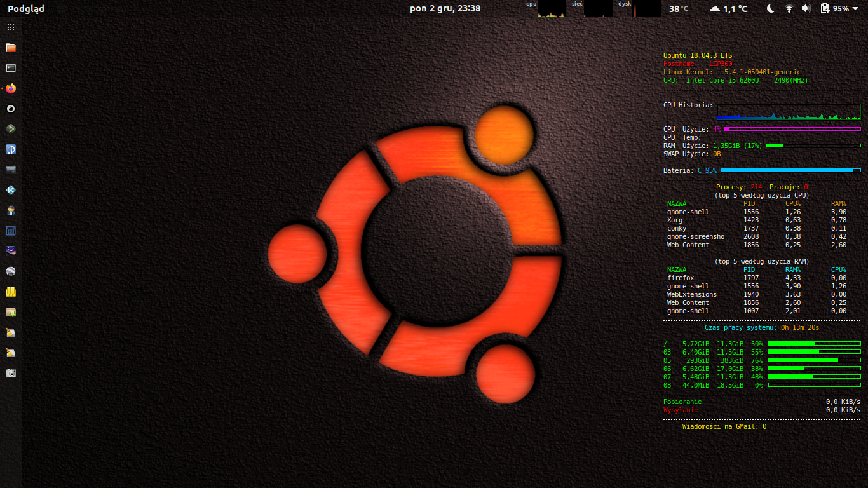Click the 'Linux Kernel' line in Conky
The height and width of the screenshot is (488, 868).
coord(732,72)
